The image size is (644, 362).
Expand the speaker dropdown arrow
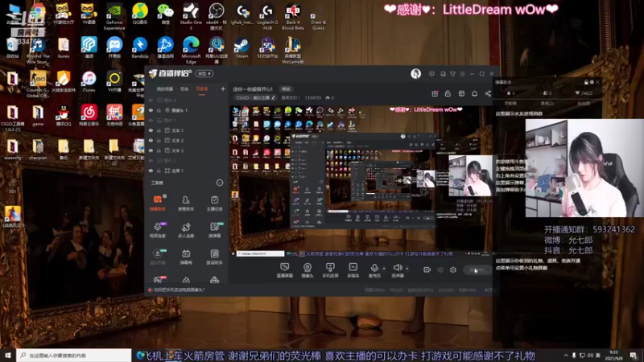[407, 269]
